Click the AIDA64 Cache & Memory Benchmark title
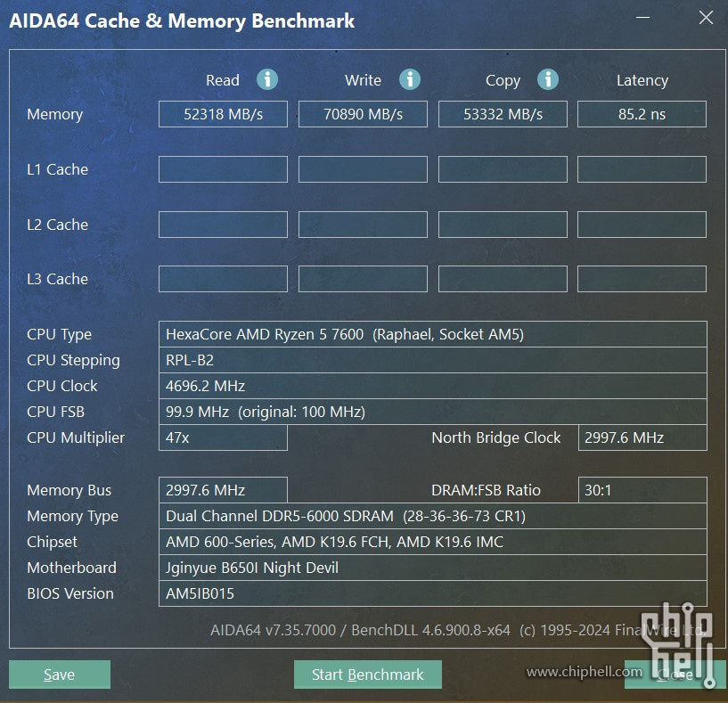This screenshot has width=728, height=703. click(x=182, y=20)
